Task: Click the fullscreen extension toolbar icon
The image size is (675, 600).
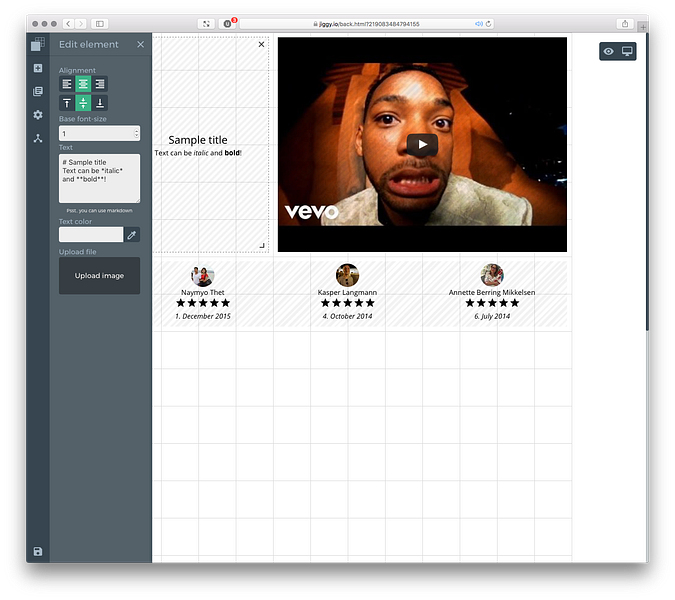Action: pos(206,24)
